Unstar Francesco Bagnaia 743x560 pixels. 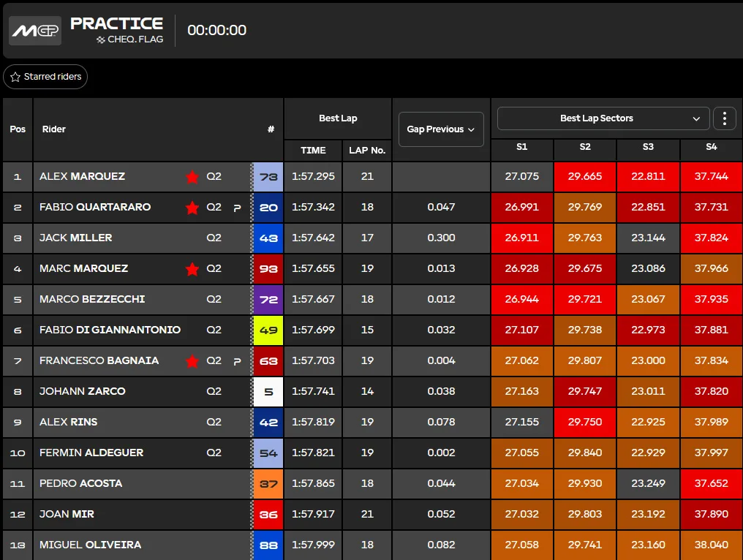[192, 361]
